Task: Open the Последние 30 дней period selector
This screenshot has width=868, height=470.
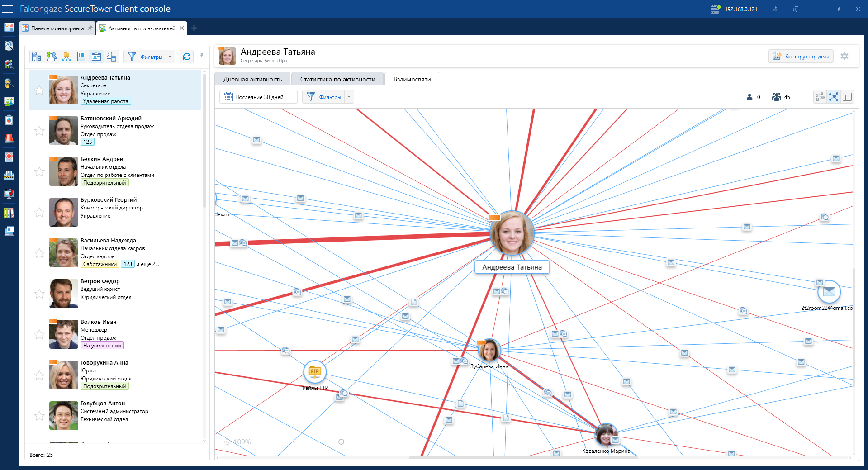Action: coord(258,97)
